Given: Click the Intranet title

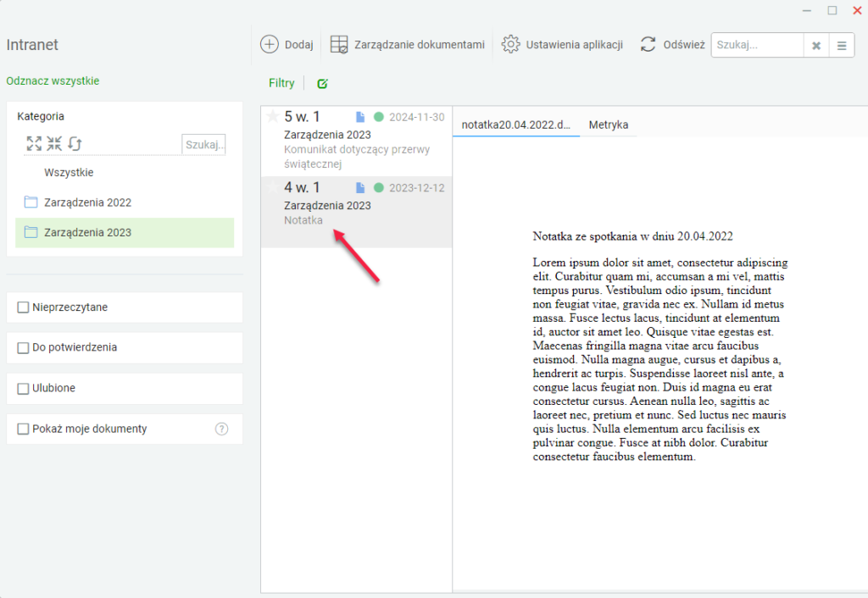Looking at the screenshot, I should coord(32,45).
